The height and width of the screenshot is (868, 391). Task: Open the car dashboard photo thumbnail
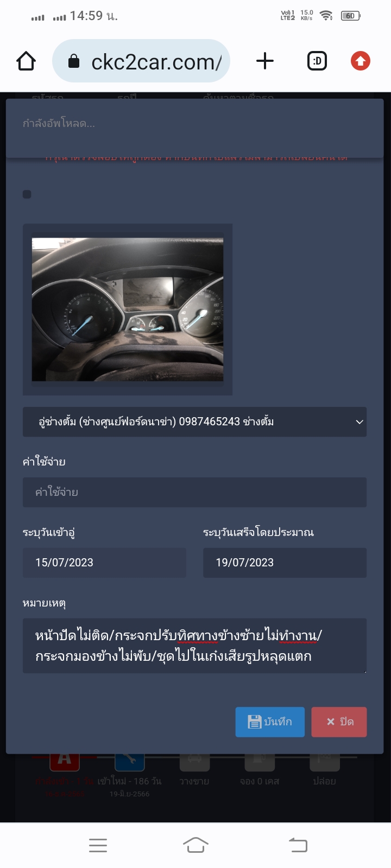128,309
